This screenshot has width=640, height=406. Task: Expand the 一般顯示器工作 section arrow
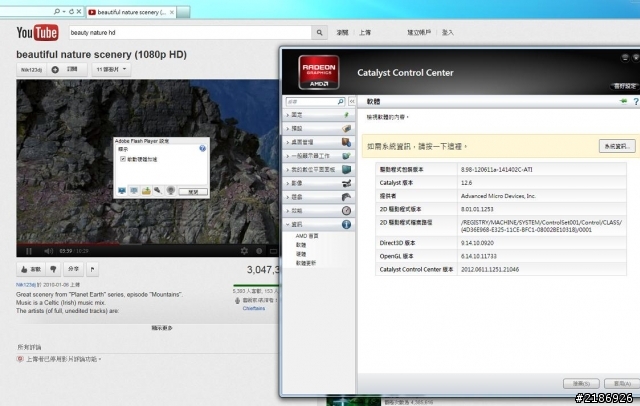pyautogui.click(x=287, y=156)
